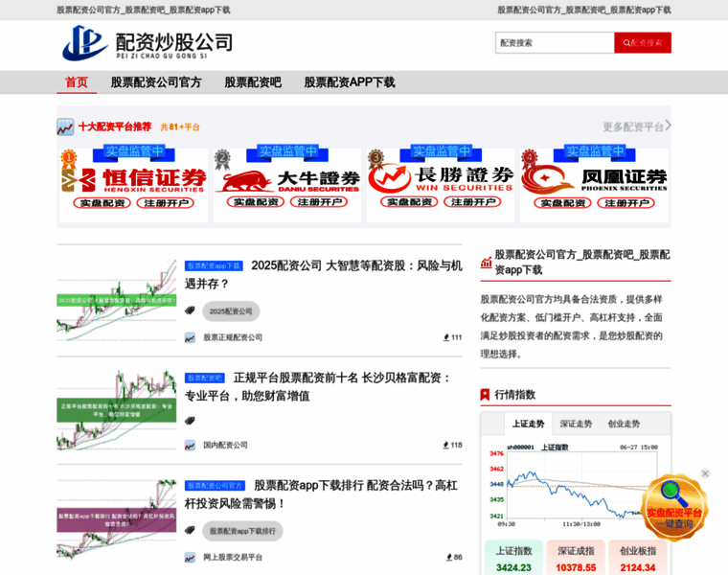Open the 2025配资公司 大智慧 article thumbnail
The width and height of the screenshot is (728, 575).
[117, 301]
